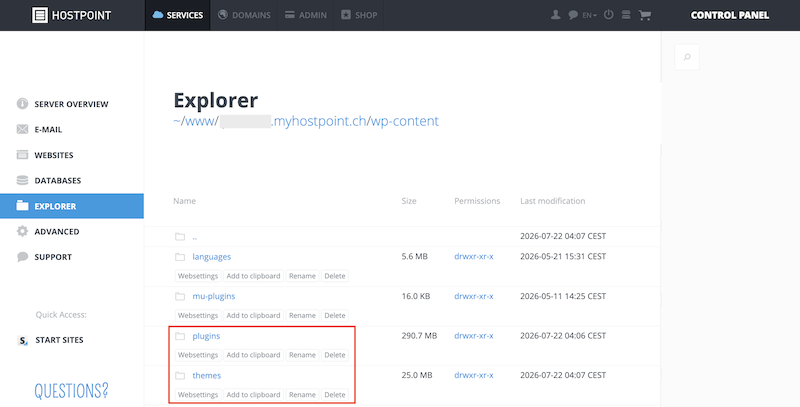Open the shopping cart icon
The height and width of the screenshot is (407, 800).
(x=645, y=15)
